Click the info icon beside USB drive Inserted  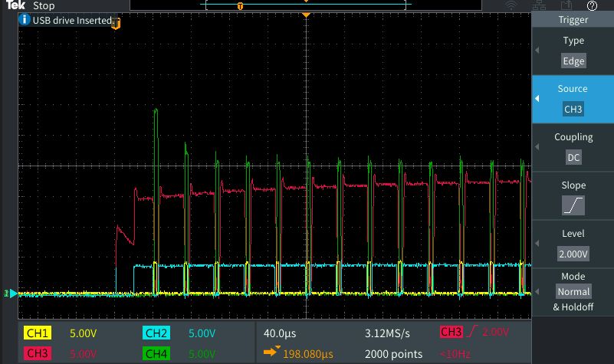point(25,19)
